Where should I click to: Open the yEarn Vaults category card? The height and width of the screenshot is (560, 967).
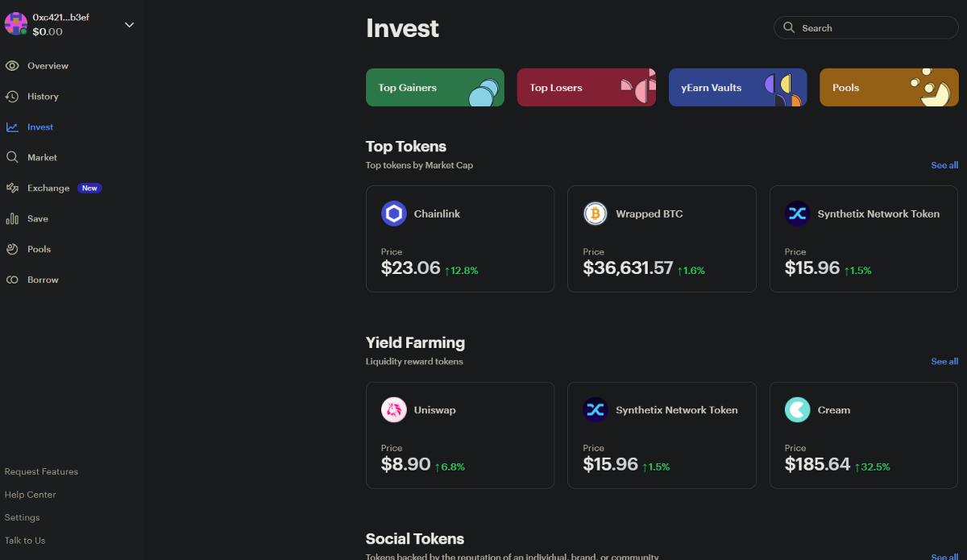pos(737,88)
